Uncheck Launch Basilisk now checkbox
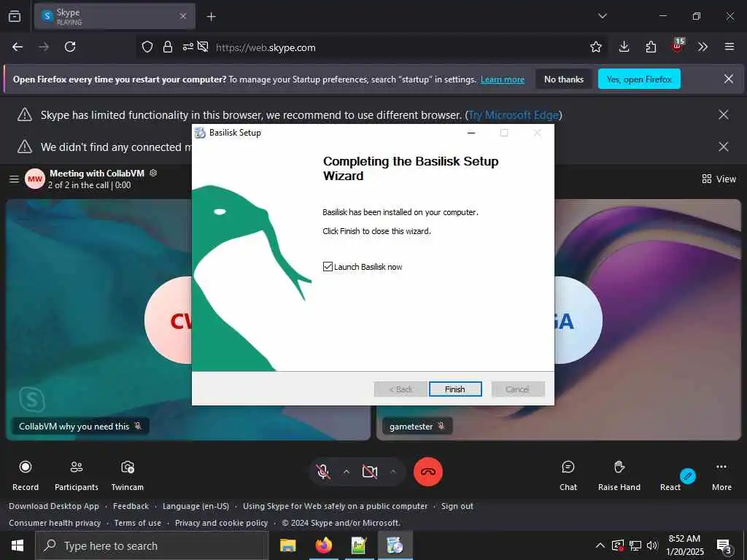 click(328, 267)
